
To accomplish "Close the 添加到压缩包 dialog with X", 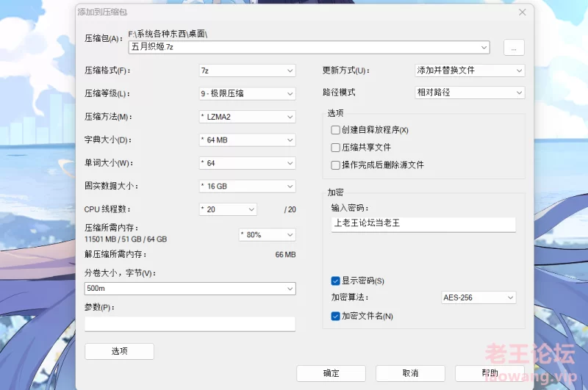I will coord(523,12).
